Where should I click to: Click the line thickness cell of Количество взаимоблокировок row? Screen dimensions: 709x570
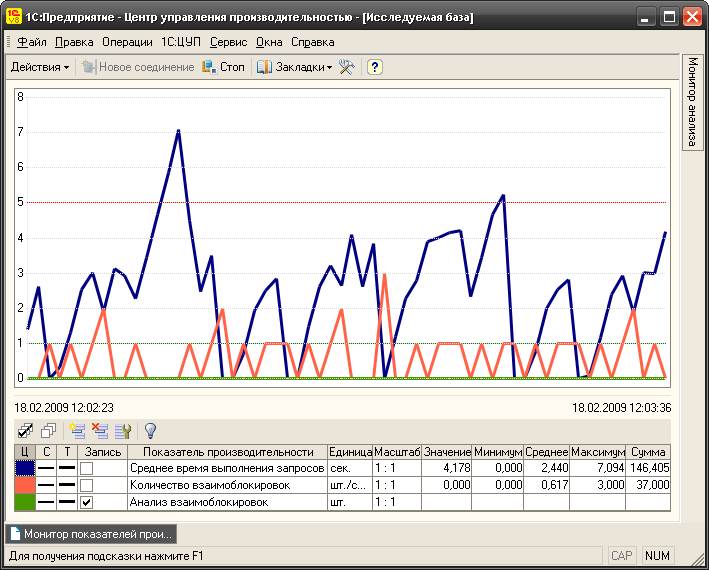pyautogui.click(x=67, y=485)
